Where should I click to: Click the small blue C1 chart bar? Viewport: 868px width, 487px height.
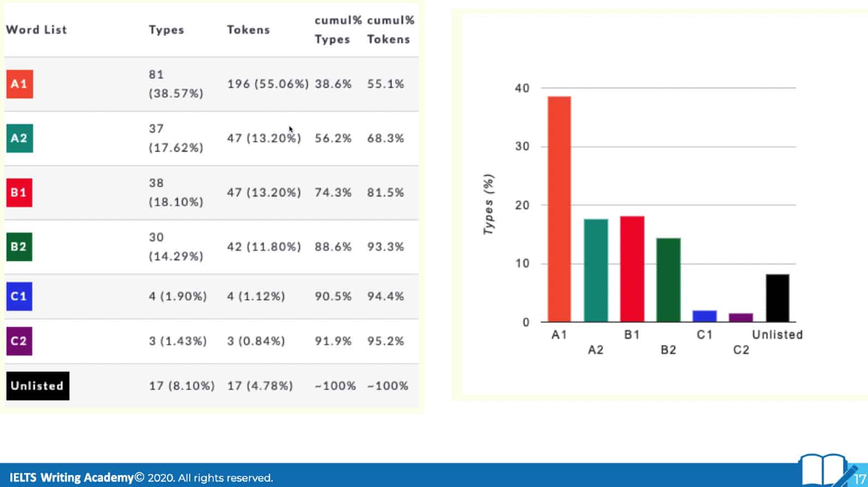click(x=704, y=316)
